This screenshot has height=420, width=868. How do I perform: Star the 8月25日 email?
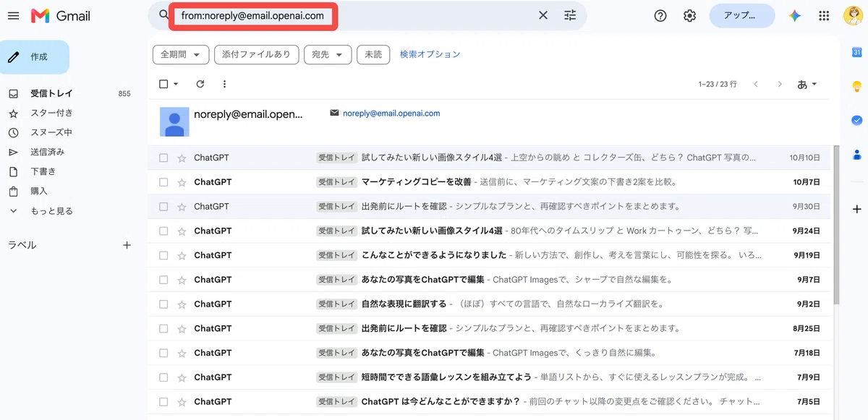(x=182, y=328)
